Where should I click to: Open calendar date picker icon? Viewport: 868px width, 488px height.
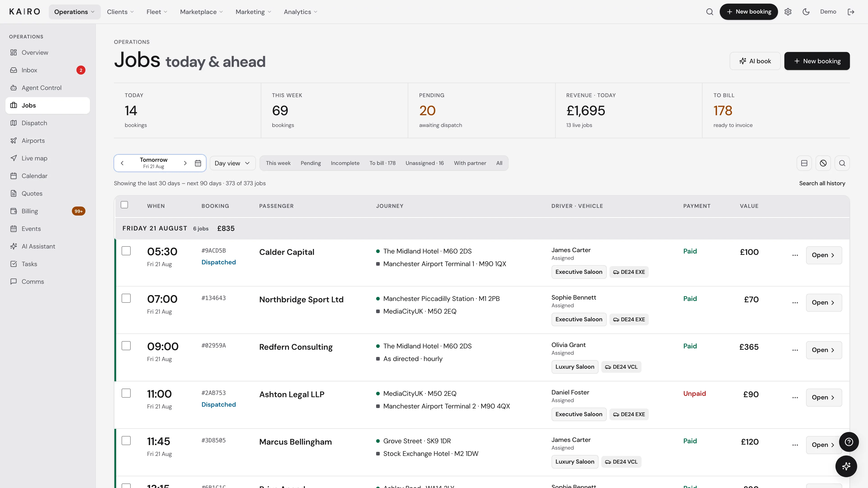(198, 163)
